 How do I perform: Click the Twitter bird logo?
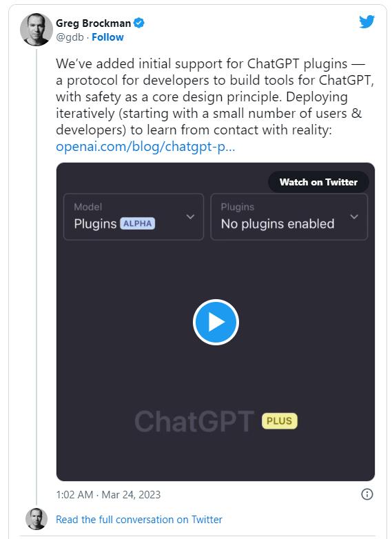(x=367, y=21)
